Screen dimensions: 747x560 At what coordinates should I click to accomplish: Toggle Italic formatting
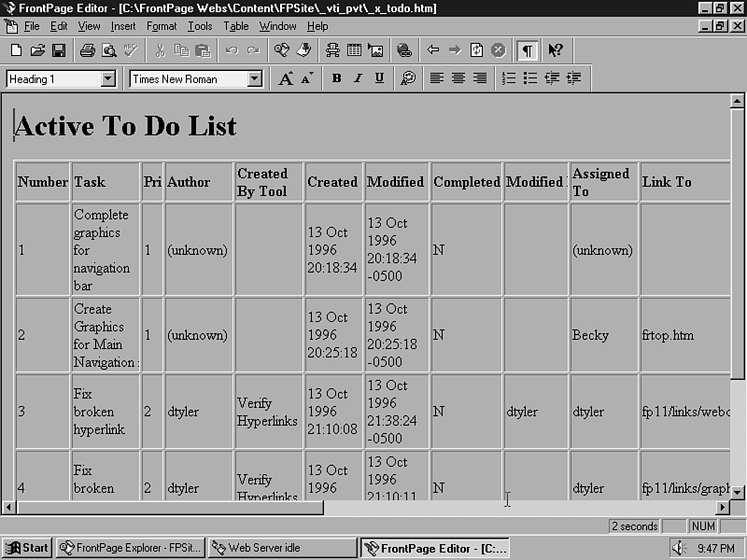(x=358, y=79)
